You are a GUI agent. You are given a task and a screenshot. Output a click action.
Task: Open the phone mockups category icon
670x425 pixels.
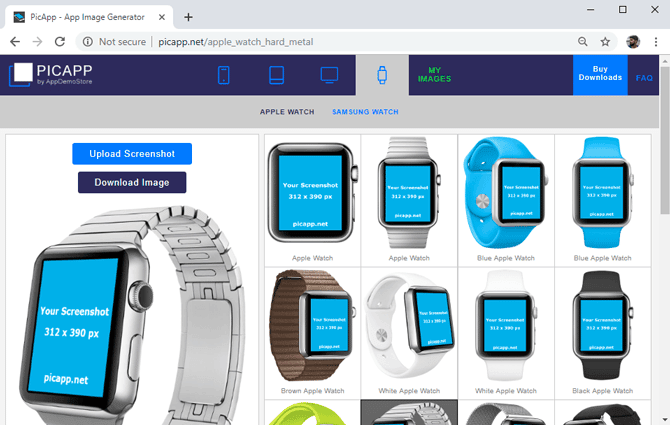pos(223,75)
